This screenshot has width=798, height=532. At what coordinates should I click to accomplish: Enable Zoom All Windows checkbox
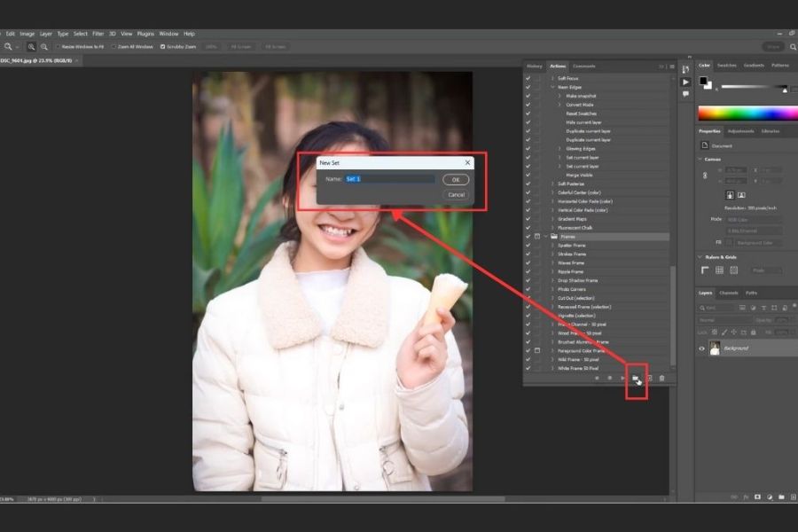click(x=113, y=46)
